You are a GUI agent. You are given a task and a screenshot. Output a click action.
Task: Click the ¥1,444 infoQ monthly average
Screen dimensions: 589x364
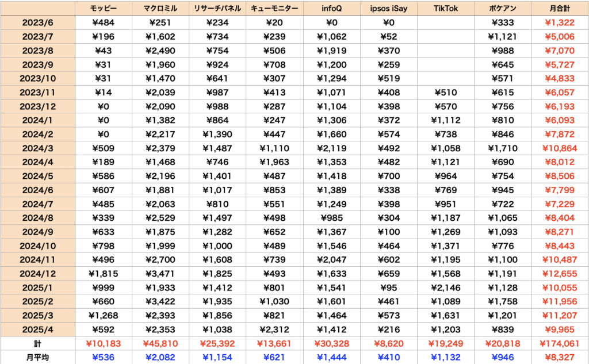coord(332,358)
